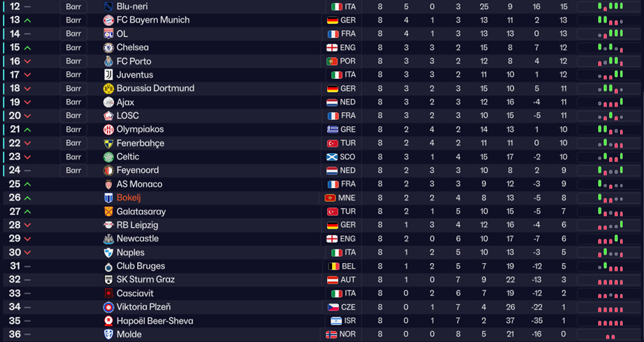This screenshot has width=644, height=342.
Task: Click the Borussia Dortmund badge icon
Action: 108,89
